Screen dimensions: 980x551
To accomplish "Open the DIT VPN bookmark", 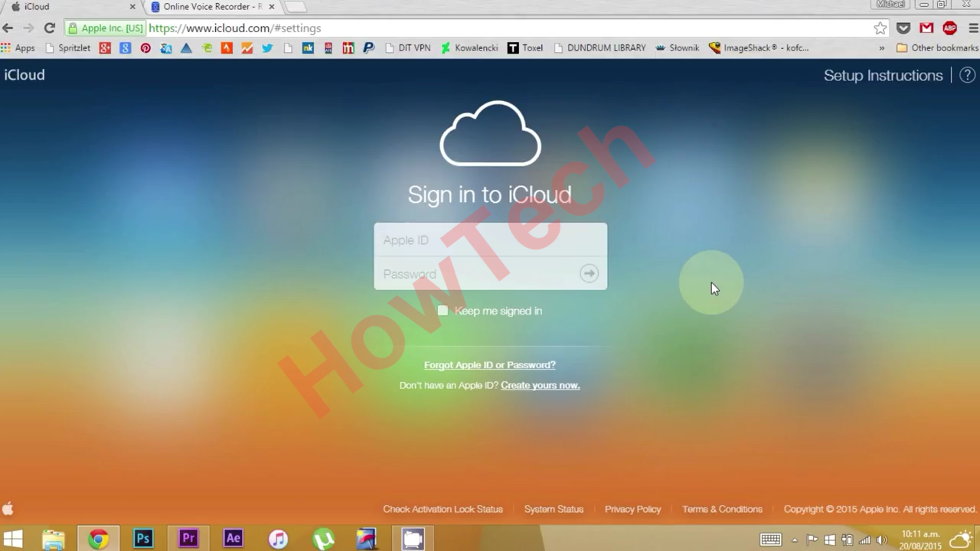I will point(407,47).
